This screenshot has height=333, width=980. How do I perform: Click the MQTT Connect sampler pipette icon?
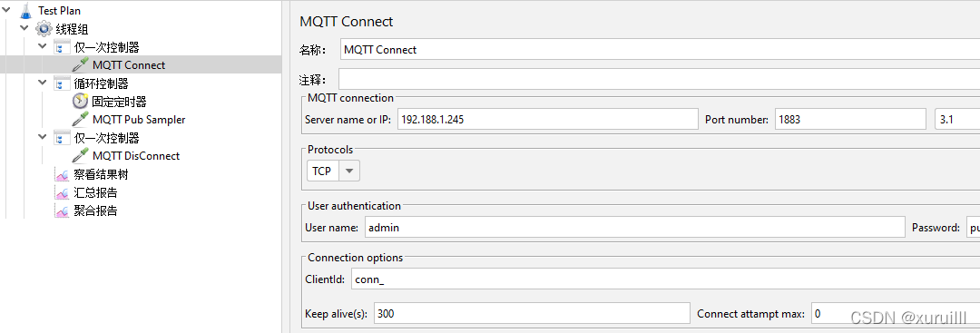pyautogui.click(x=80, y=65)
